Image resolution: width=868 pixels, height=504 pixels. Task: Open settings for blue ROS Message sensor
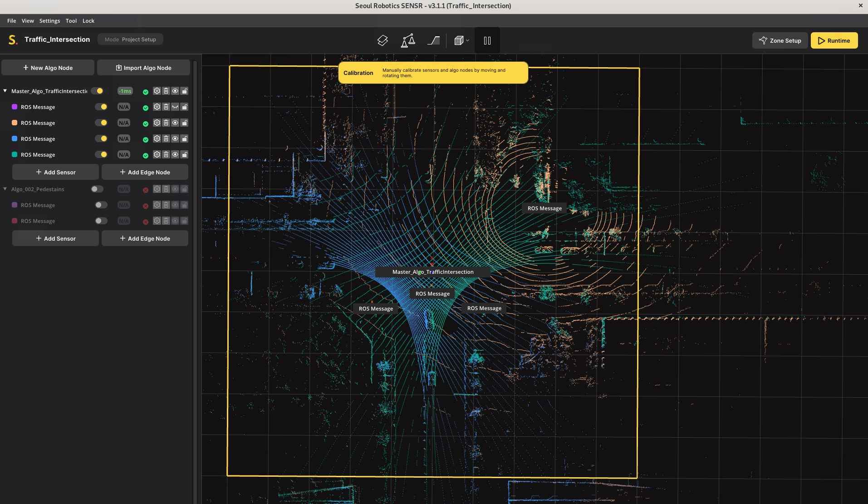click(157, 138)
